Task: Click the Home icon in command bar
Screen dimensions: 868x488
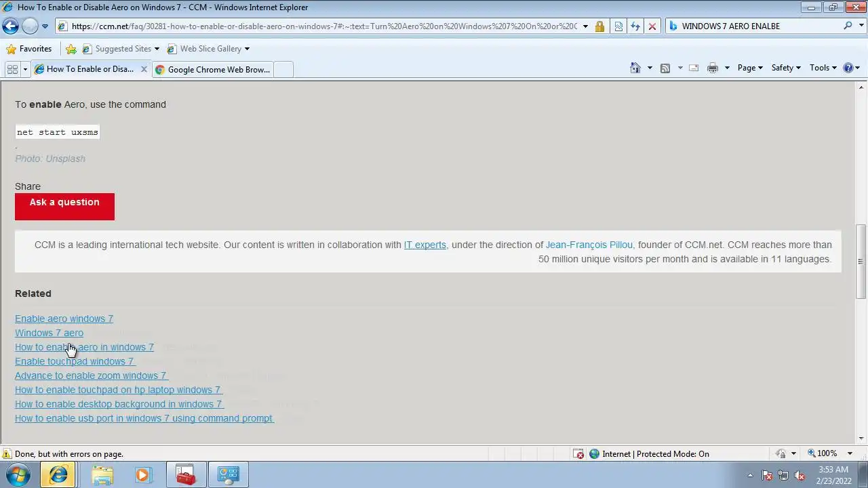Action: tap(635, 68)
